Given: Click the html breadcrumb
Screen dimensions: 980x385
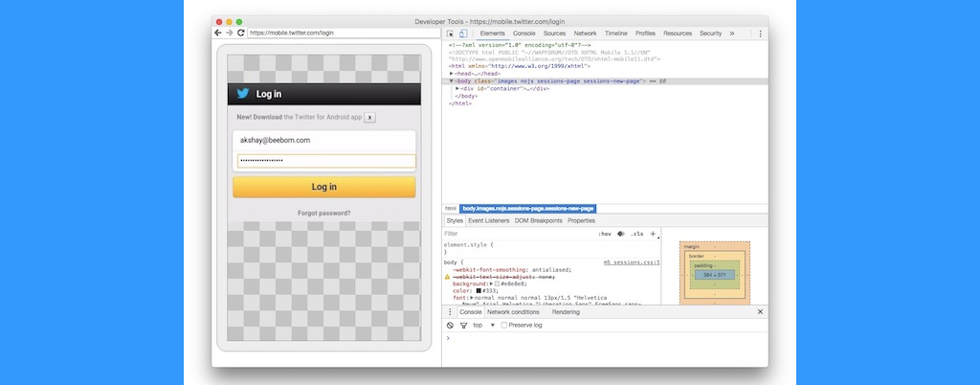Looking at the screenshot, I should (451, 209).
